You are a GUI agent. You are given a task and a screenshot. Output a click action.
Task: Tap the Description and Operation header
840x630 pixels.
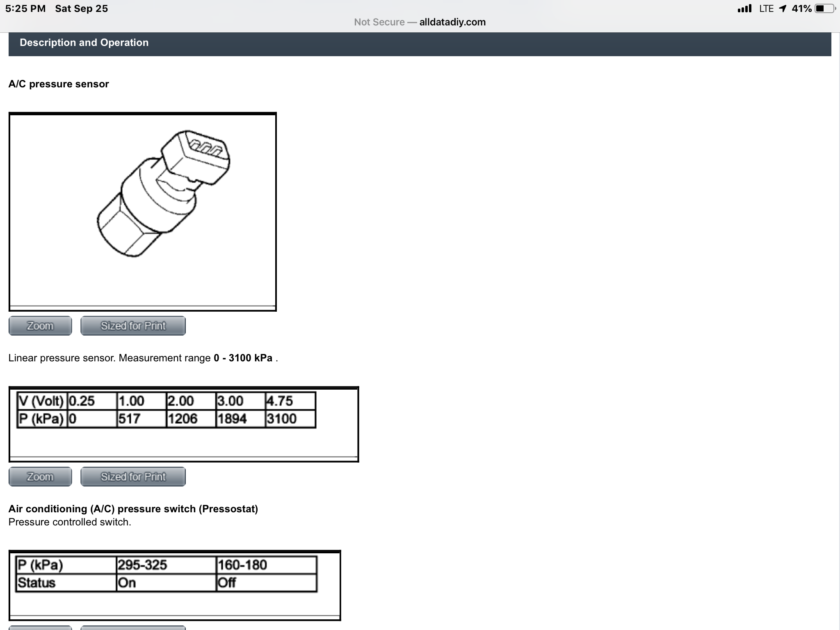(84, 43)
